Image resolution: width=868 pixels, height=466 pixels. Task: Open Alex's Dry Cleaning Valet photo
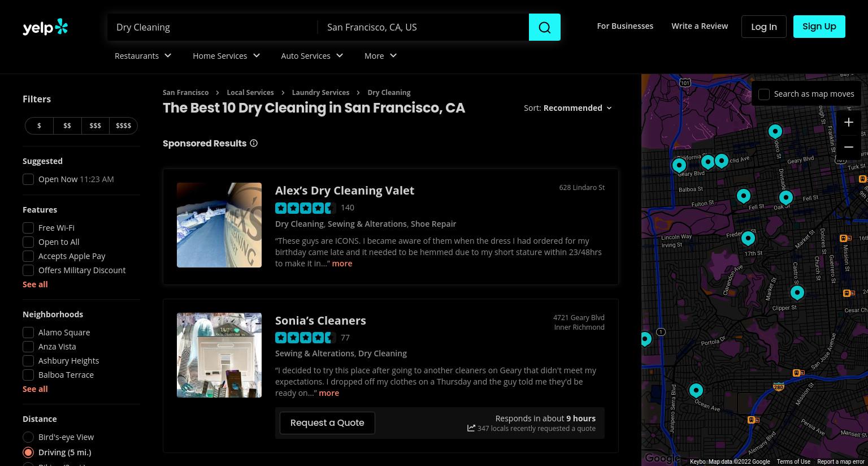pyautogui.click(x=219, y=225)
